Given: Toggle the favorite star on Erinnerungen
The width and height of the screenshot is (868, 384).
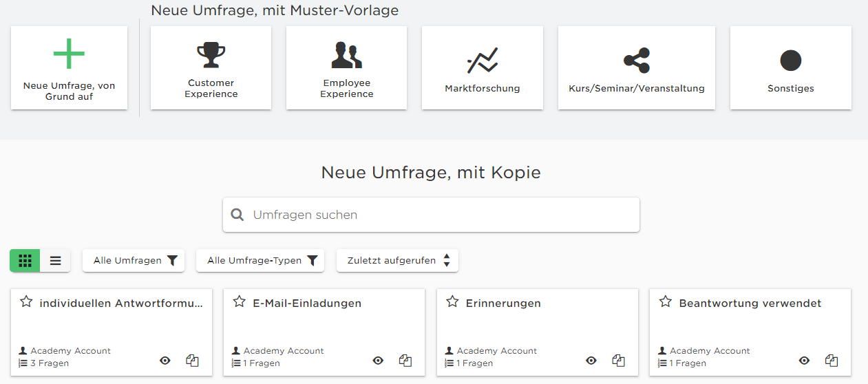Looking at the screenshot, I should [x=452, y=301].
